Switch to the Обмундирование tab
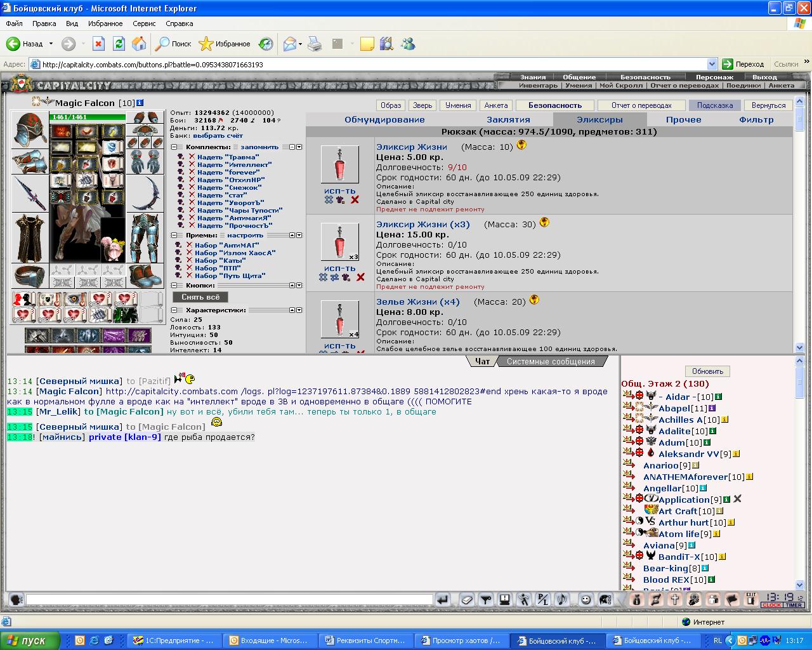This screenshot has height=650, width=812. tap(384, 119)
